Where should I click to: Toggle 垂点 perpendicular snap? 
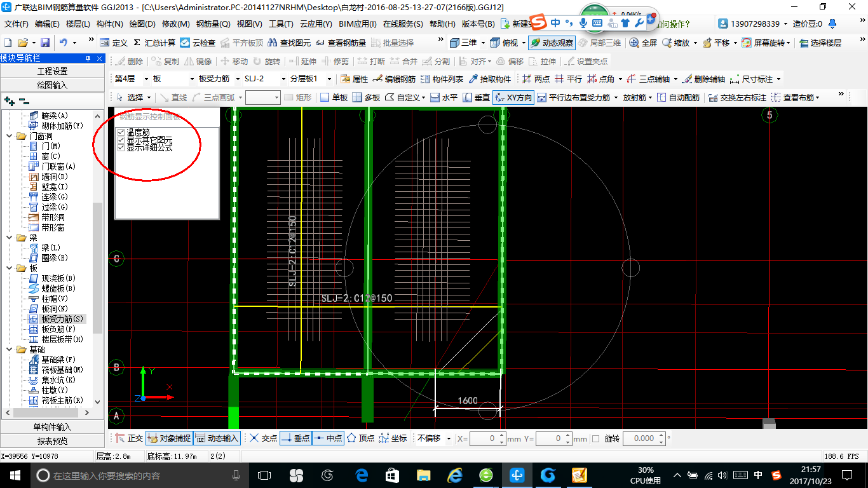295,438
